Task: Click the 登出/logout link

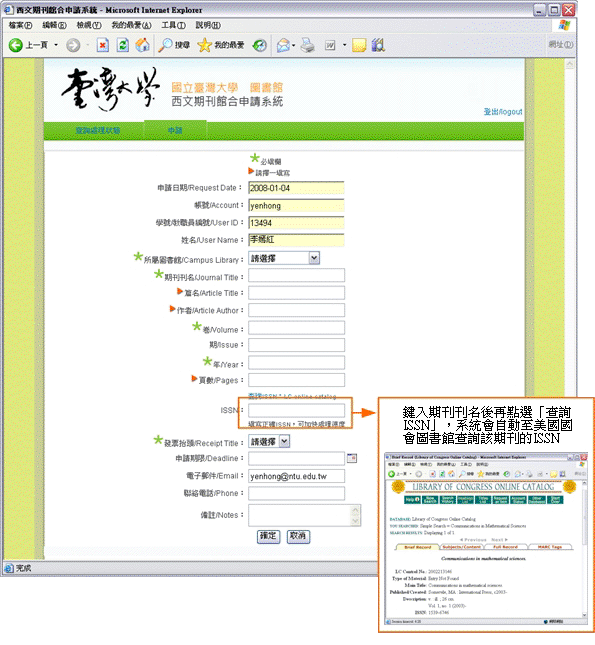Action: point(503,111)
